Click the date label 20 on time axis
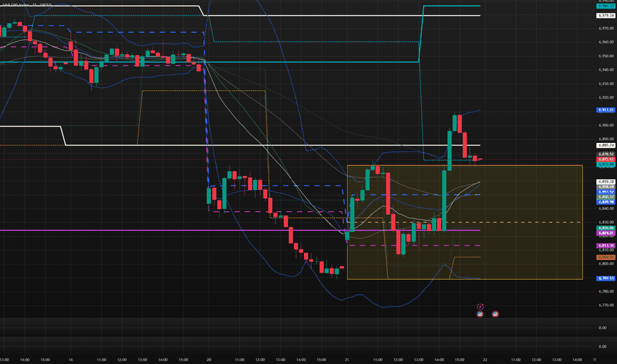This screenshot has height=364, width=617. point(209,359)
